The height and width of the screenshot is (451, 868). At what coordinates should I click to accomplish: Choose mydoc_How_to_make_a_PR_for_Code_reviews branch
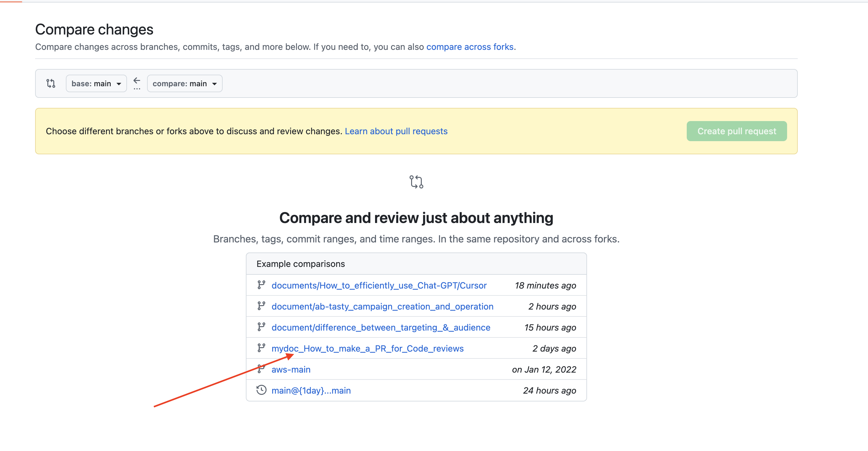click(368, 348)
